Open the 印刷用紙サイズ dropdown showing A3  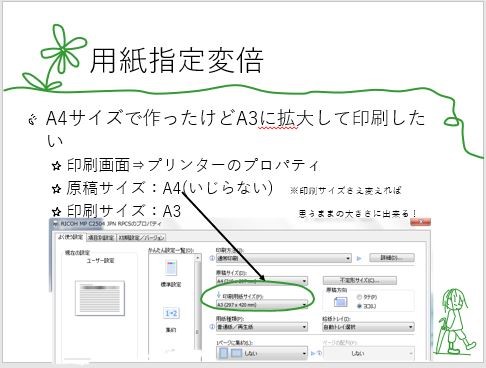click(x=262, y=305)
